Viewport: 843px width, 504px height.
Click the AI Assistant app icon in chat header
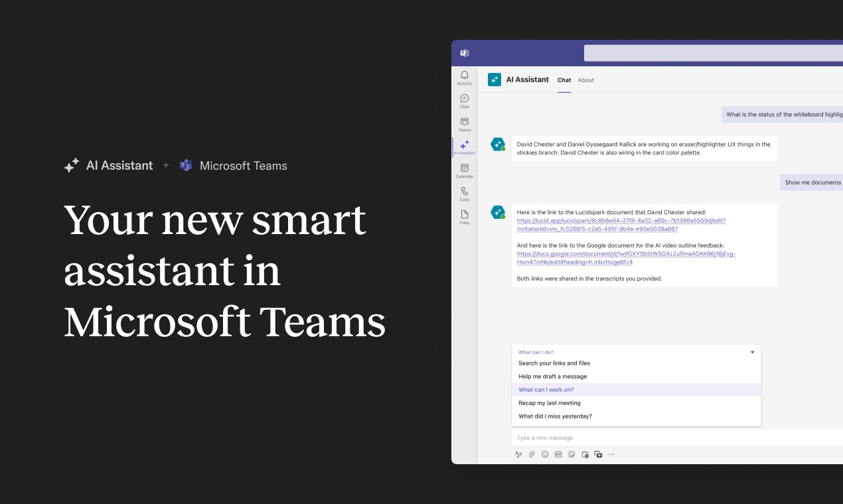click(x=495, y=80)
